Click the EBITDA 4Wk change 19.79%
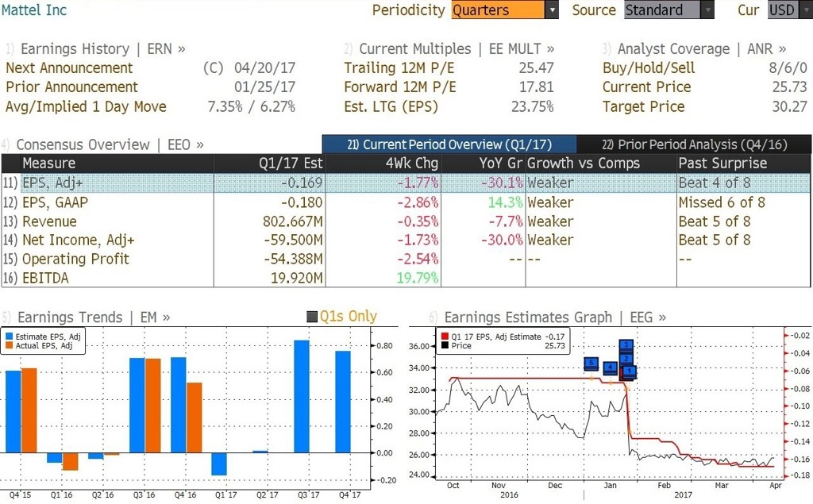Screen dimensions: 813x504 pos(418,278)
